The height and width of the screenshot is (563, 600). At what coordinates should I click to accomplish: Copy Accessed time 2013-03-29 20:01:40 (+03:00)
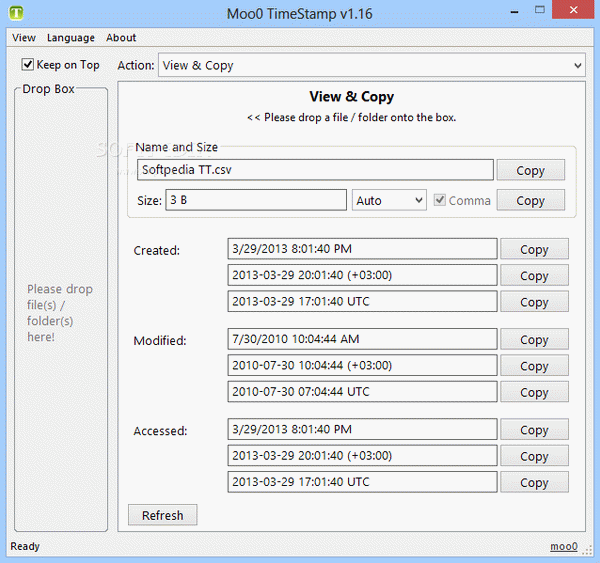tap(534, 456)
